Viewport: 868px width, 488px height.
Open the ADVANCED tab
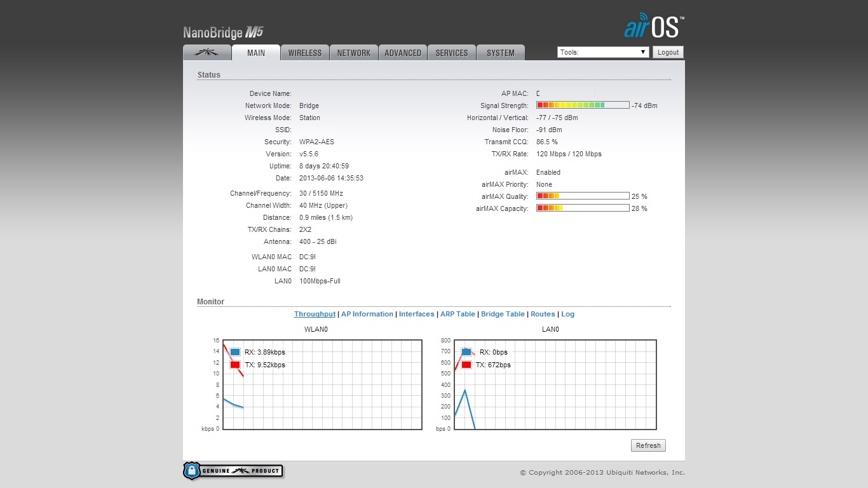click(x=403, y=53)
